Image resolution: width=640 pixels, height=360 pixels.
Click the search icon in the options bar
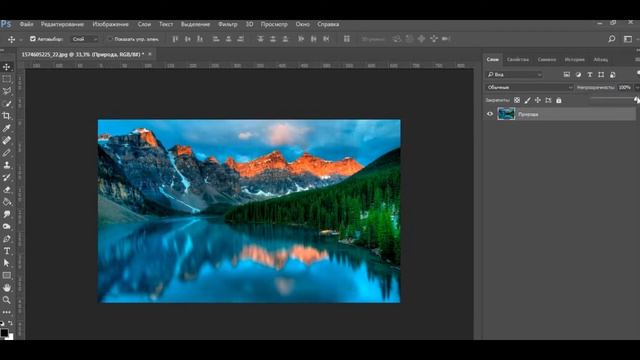coord(611,39)
